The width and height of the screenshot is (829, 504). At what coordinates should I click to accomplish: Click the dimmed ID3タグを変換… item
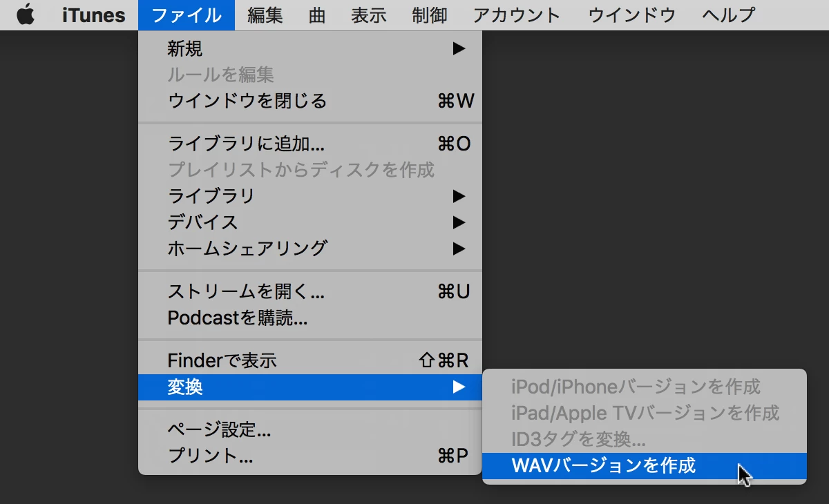(645, 439)
